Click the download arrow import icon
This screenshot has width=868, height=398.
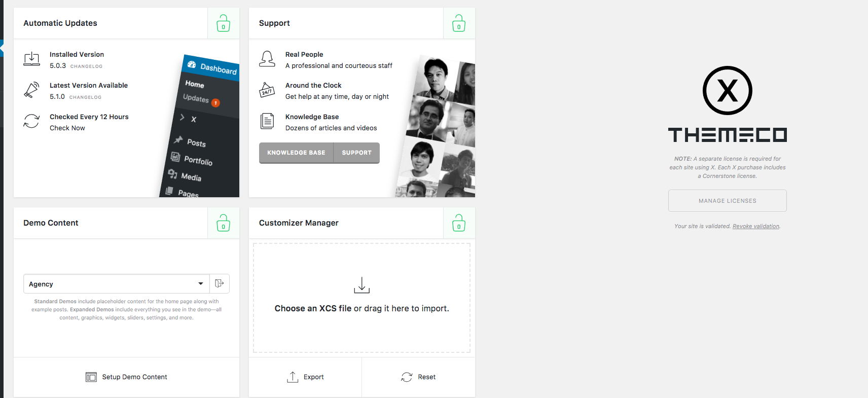pos(361,285)
